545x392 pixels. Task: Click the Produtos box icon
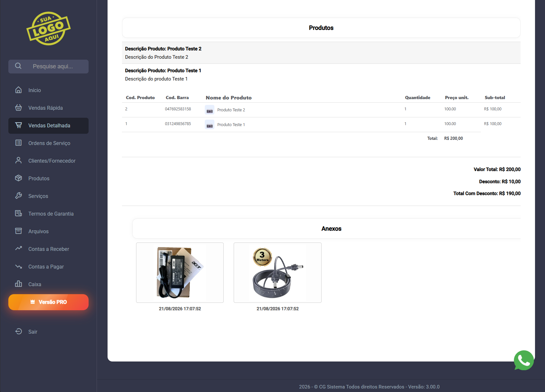click(19, 178)
